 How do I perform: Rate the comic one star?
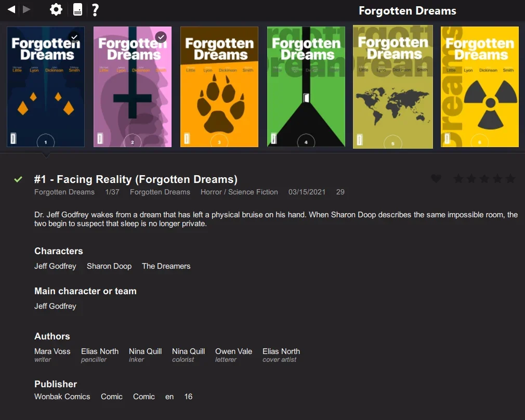tap(458, 178)
